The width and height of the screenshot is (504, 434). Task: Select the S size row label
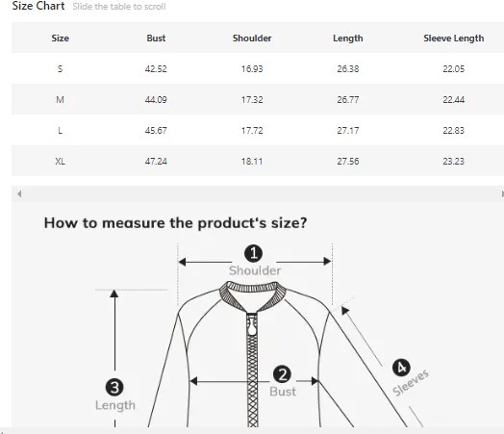[x=60, y=68]
